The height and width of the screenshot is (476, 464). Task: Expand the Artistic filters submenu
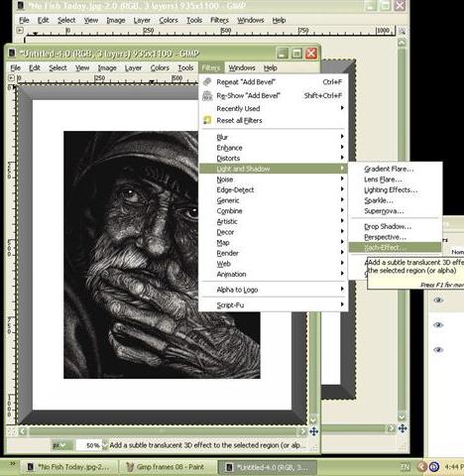click(274, 221)
